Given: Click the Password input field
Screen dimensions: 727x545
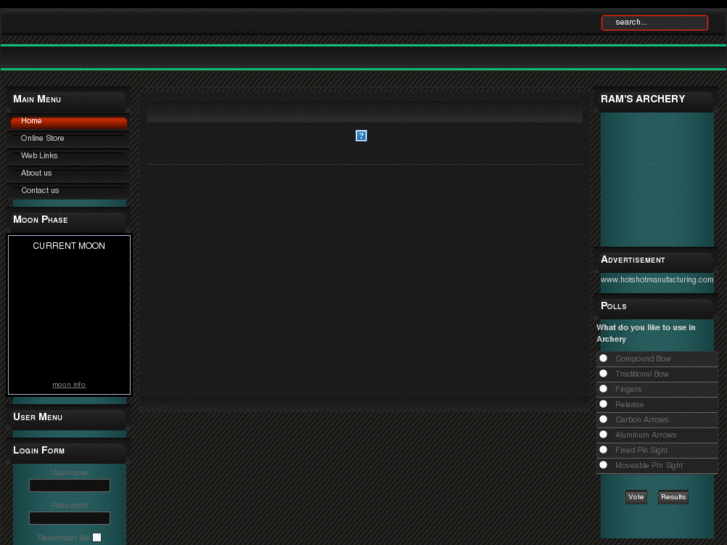Looking at the screenshot, I should coord(70,518).
